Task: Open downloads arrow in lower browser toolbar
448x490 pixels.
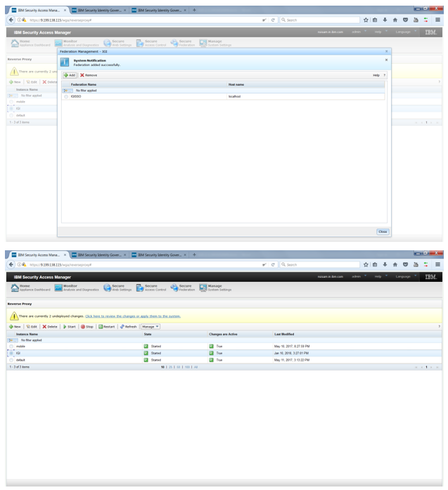Action: click(385, 264)
